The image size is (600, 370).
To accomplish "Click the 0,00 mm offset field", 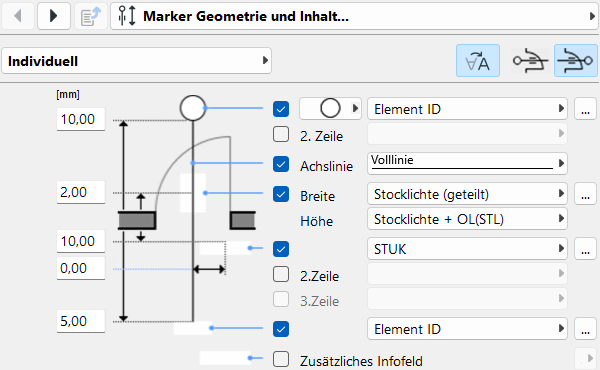I will (81, 268).
